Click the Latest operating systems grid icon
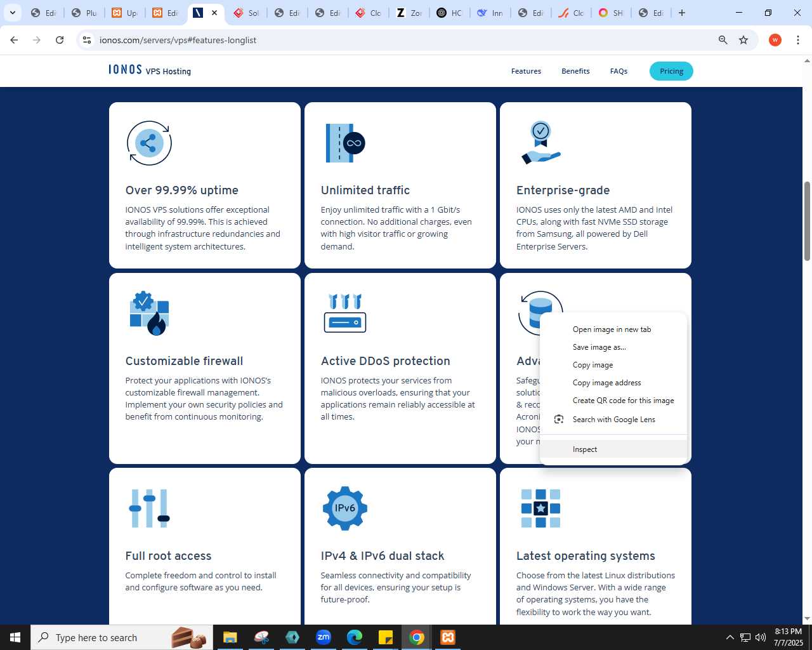 coord(541,508)
